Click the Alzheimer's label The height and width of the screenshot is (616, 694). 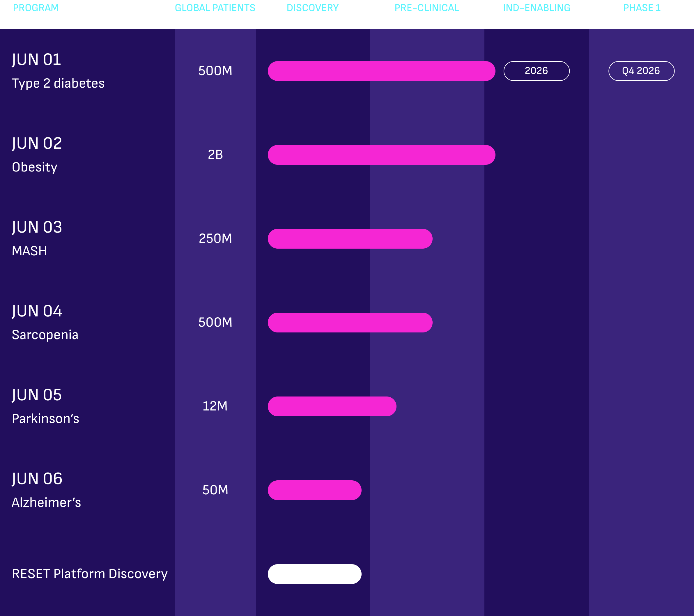(46, 502)
